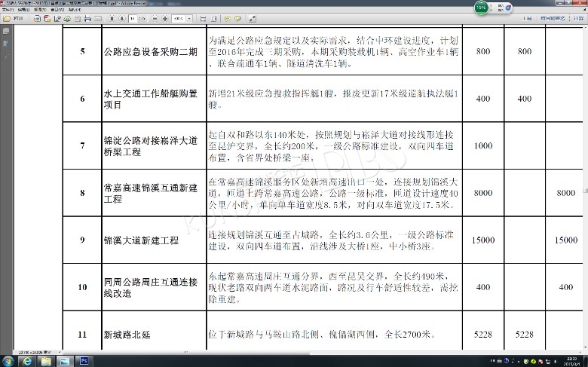Click the Print icon in toolbar

coord(87,18)
